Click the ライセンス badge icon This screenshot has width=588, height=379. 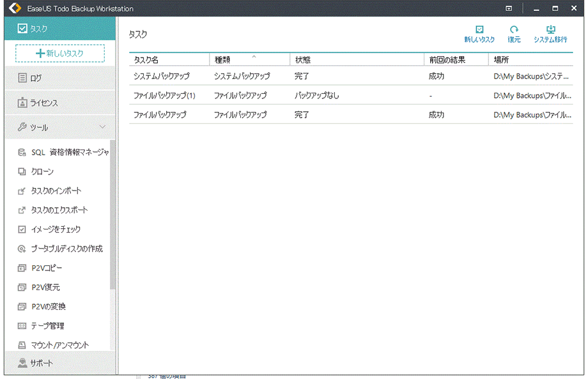[22, 103]
